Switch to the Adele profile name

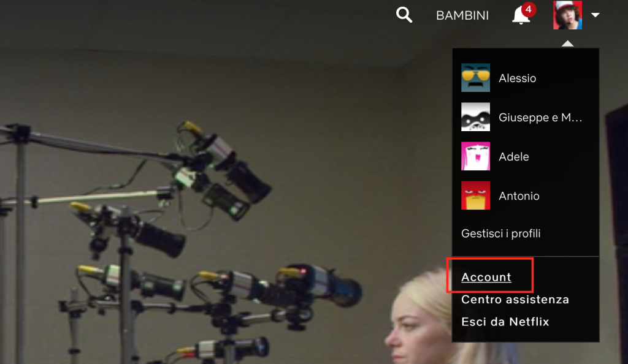point(514,157)
